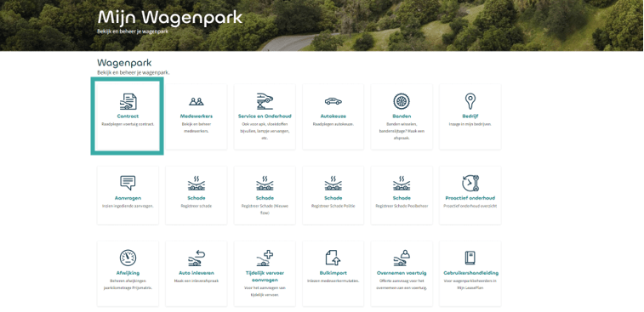
Task: Click the Proactief onderhoud clock-and-wrench icon
Action: click(470, 183)
